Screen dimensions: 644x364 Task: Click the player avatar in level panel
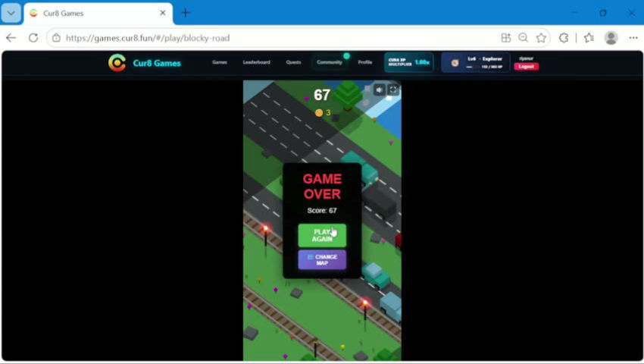pyautogui.click(x=455, y=63)
